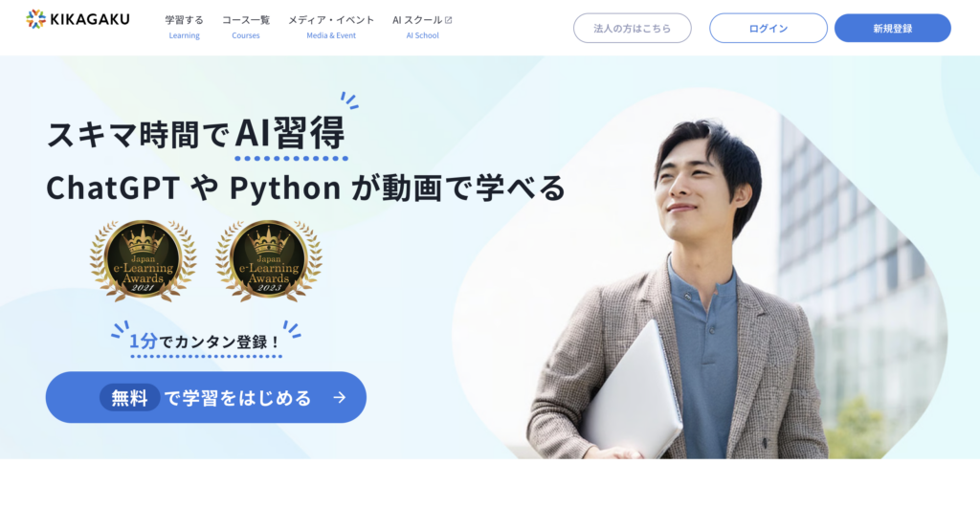980x530 pixels.
Task: Click the Japan e-Learning Awards 2021 badge
Action: (x=144, y=260)
